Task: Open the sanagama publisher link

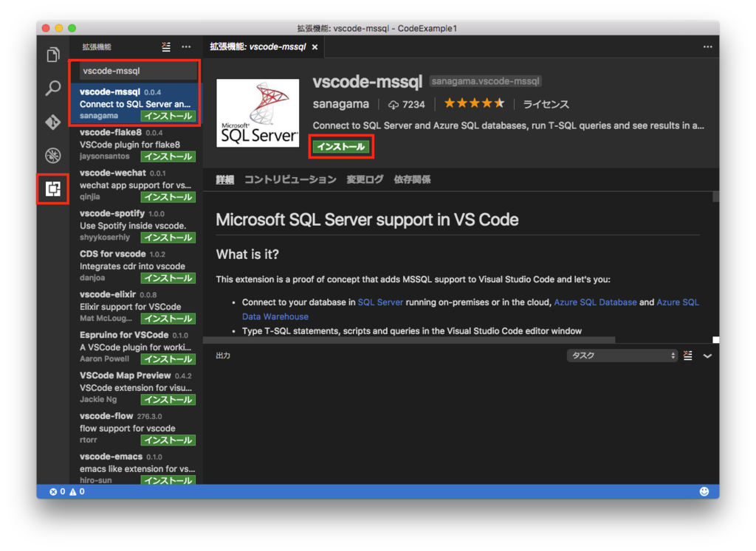Action: coord(341,104)
